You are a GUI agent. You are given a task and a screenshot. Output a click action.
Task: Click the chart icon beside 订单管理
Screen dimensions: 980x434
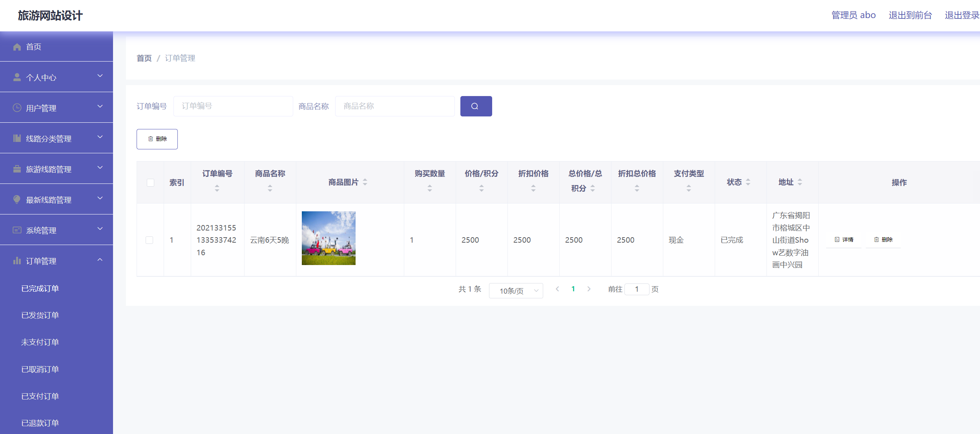[16, 260]
